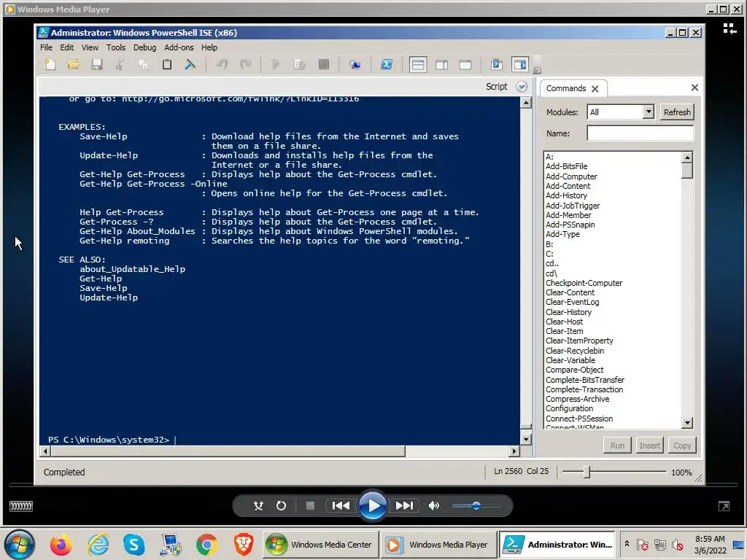Click the Run button in Commands panel
Image resolution: width=747 pixels, height=560 pixels.
click(x=617, y=446)
